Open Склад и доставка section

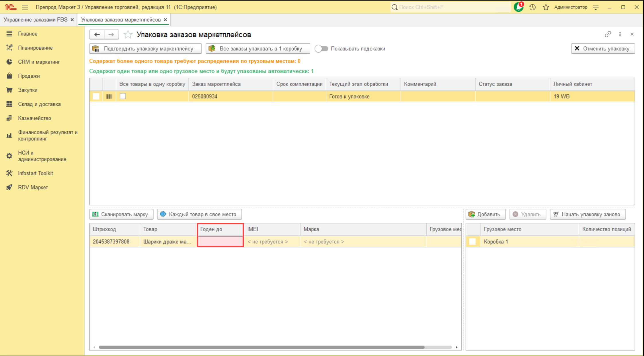39,104
